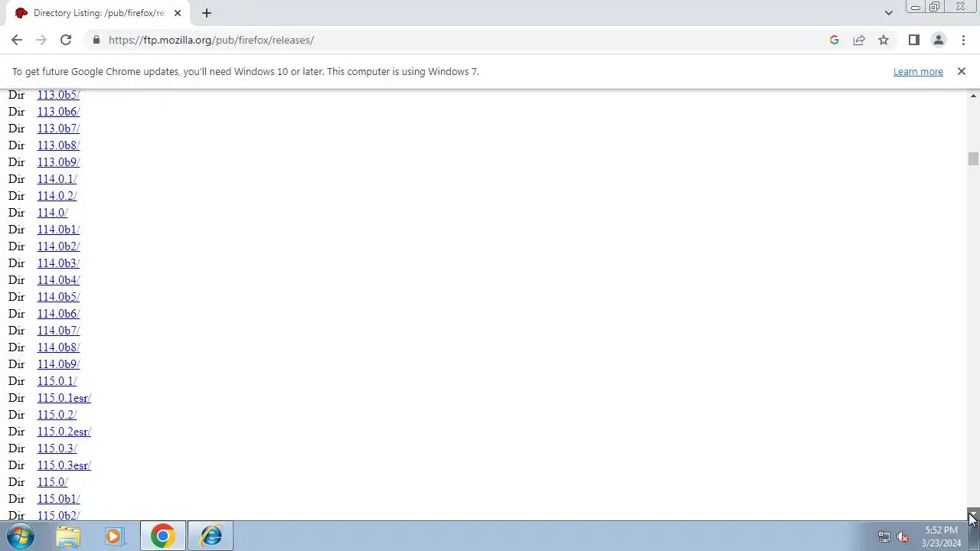
Task: Open the 115.0b1/ directory
Action: [58, 499]
